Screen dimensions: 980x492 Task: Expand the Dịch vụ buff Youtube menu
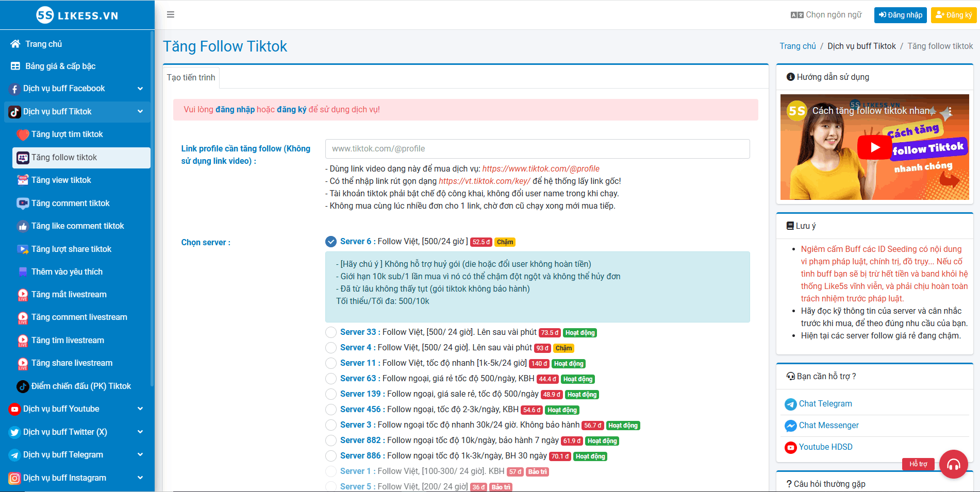coord(76,409)
